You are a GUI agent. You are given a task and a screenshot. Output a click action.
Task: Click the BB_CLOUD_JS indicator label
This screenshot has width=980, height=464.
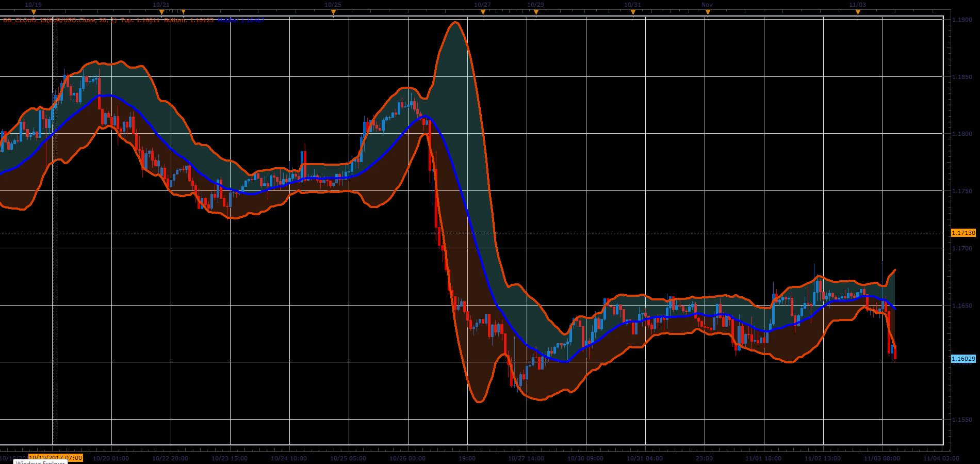tap(60, 20)
